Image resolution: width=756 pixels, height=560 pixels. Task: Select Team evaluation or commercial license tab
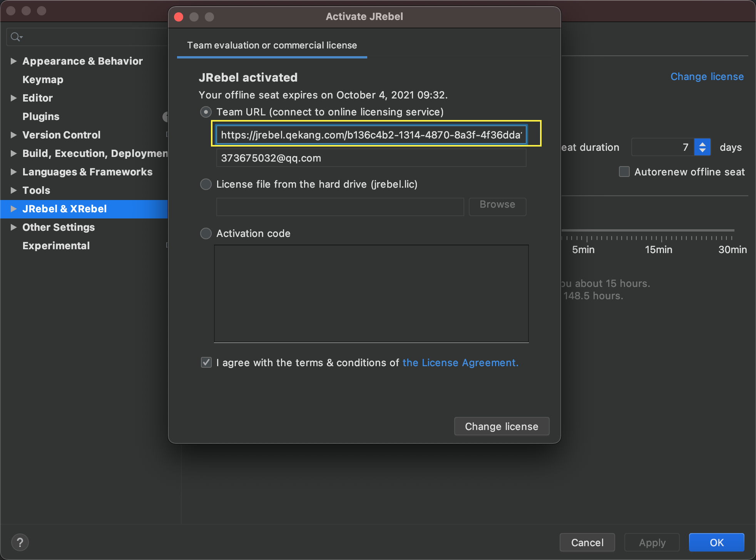point(272,45)
